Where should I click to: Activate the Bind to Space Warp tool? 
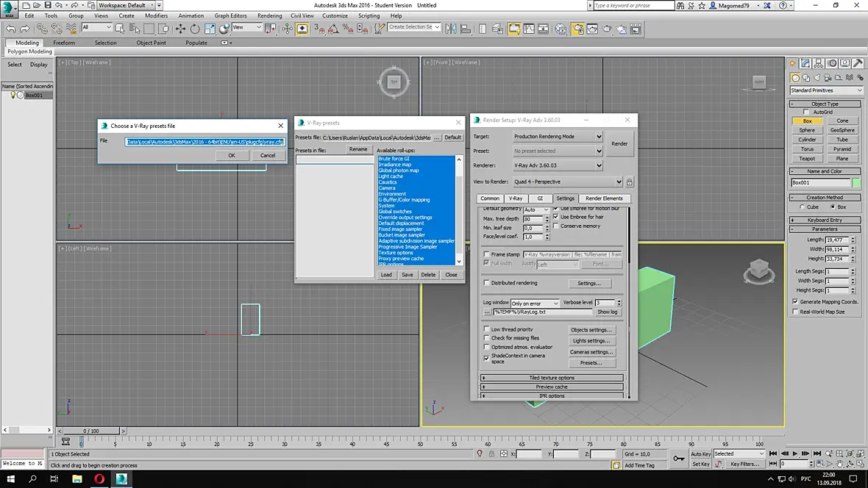coord(71,29)
